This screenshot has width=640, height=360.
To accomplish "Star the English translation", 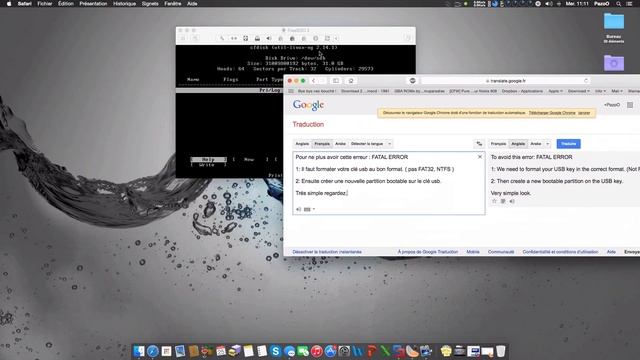I will 494,201.
